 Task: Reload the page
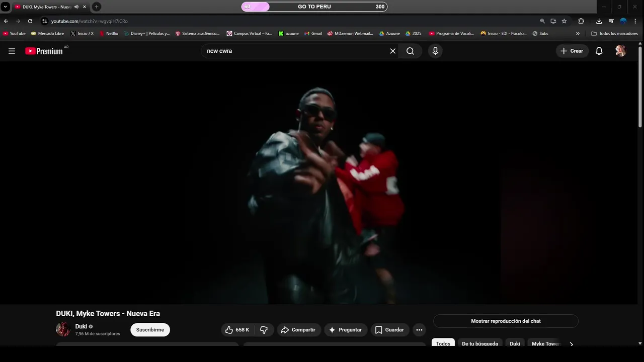[x=30, y=21]
